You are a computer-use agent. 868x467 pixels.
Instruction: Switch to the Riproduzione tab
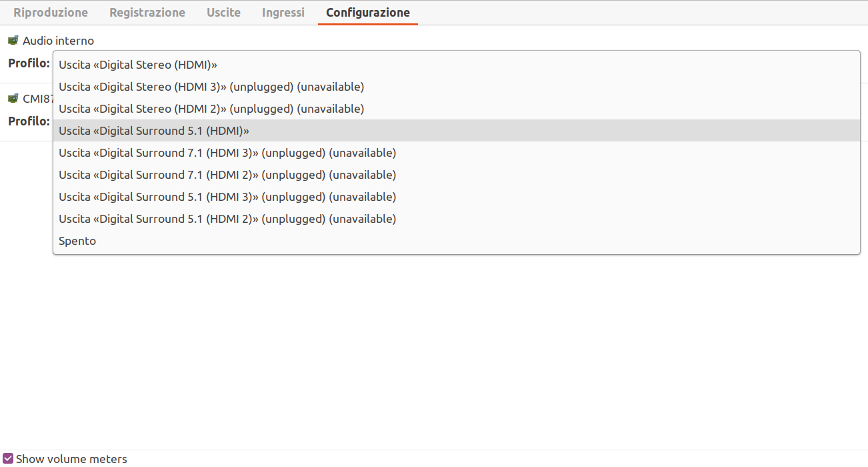tap(51, 13)
